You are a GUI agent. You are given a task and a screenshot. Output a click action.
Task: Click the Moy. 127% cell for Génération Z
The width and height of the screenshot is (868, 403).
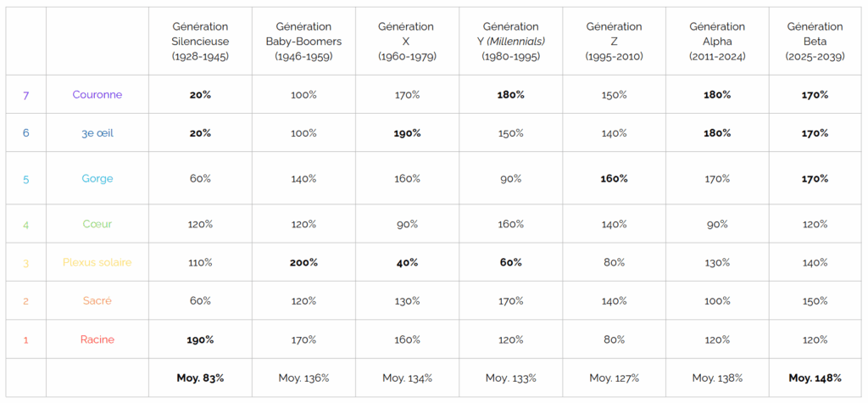(614, 378)
